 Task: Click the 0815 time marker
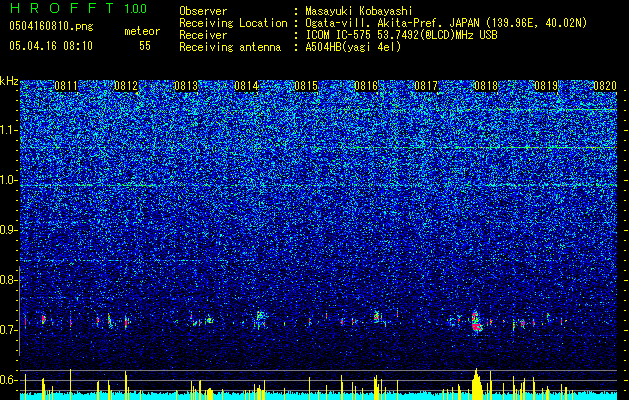coord(306,86)
